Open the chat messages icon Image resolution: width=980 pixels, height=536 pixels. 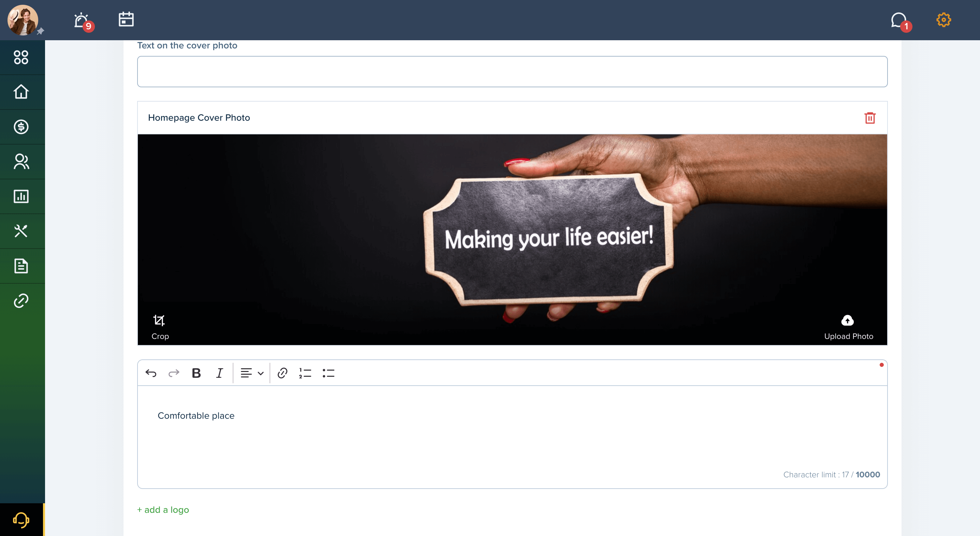point(900,21)
